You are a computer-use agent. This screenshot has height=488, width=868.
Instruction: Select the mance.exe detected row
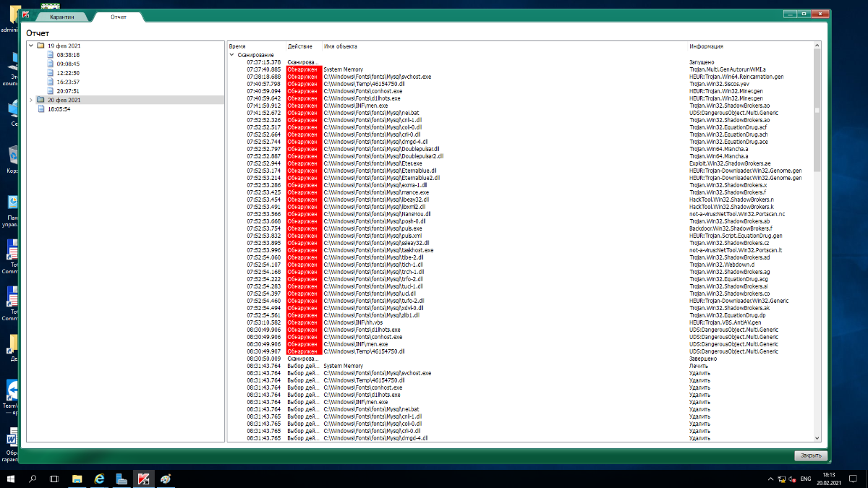click(x=519, y=192)
